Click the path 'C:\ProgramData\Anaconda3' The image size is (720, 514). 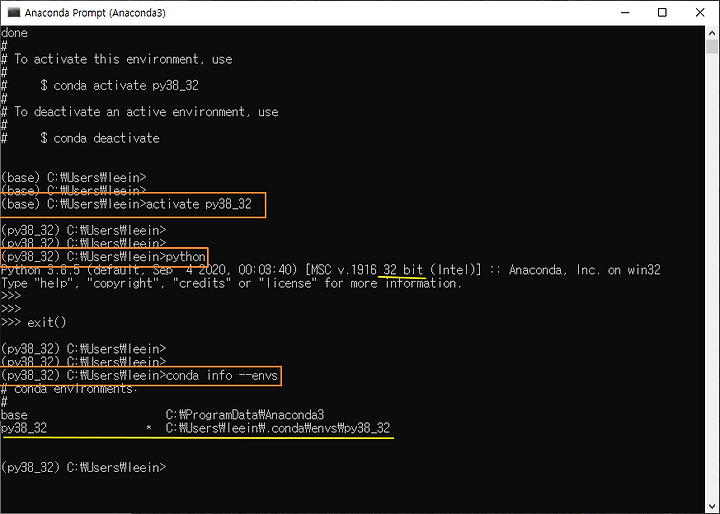[245, 415]
